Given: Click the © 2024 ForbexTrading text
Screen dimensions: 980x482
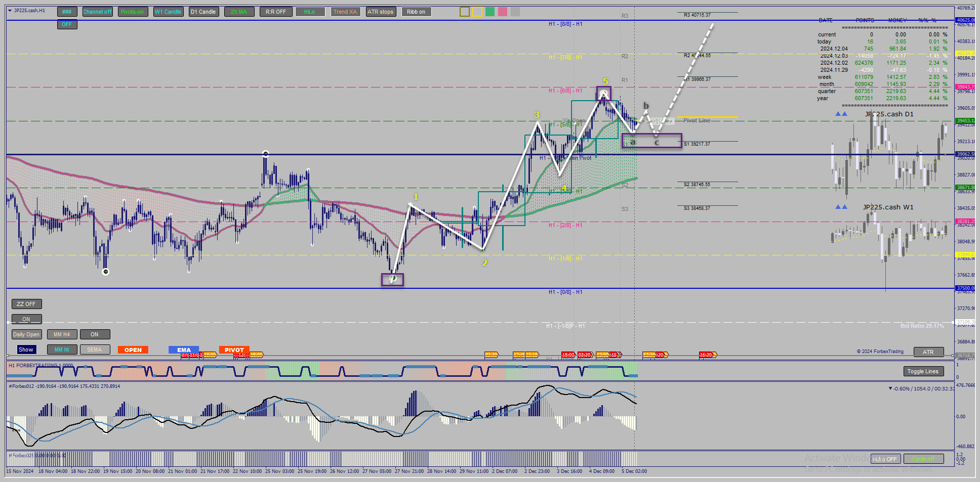Looking at the screenshot, I should (x=880, y=352).
